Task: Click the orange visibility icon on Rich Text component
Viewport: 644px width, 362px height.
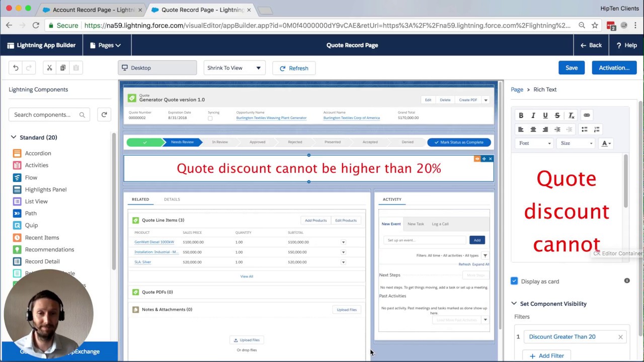Action: pyautogui.click(x=477, y=159)
